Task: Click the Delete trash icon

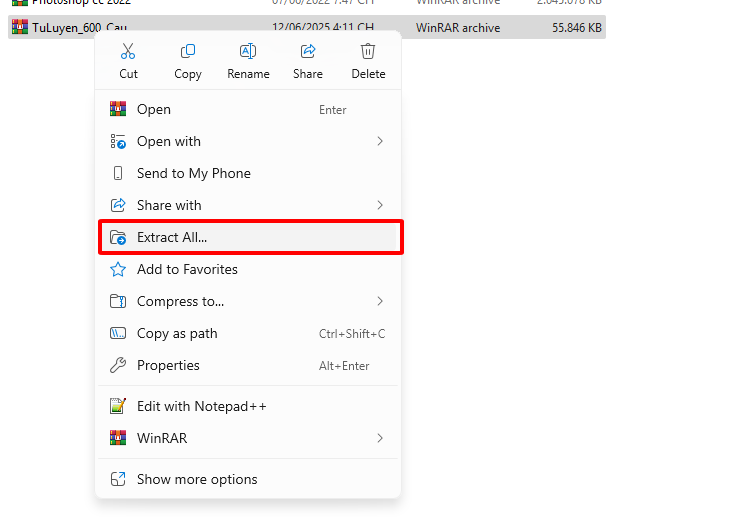Action: [368, 51]
